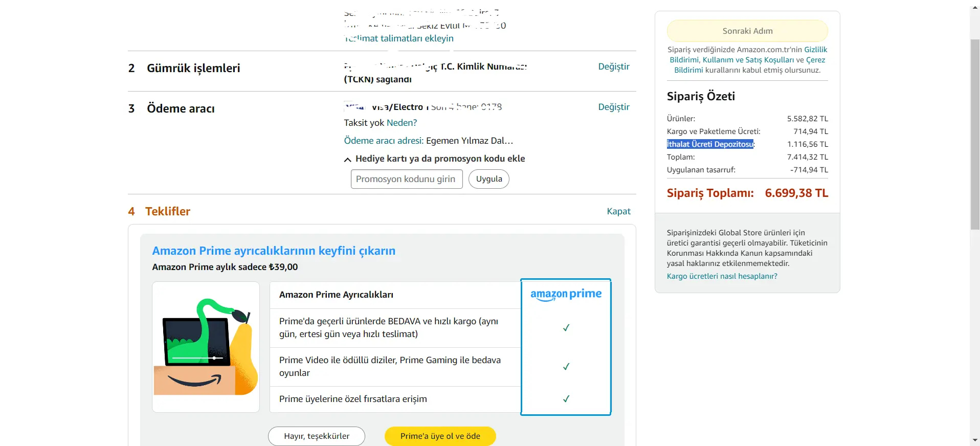Click Değiştir for Gümrük işlemleri

click(614, 66)
